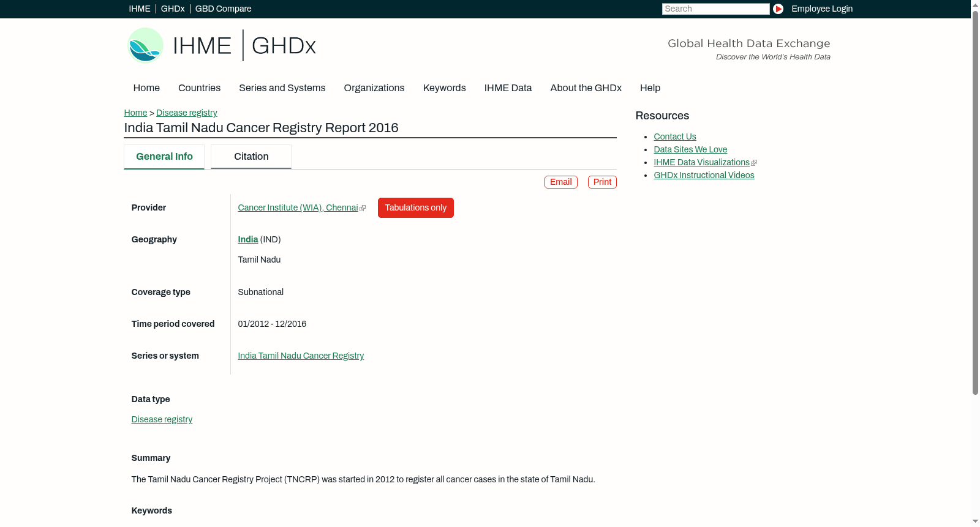
Task: Open Disease registry link under Data type
Action: [162, 420]
